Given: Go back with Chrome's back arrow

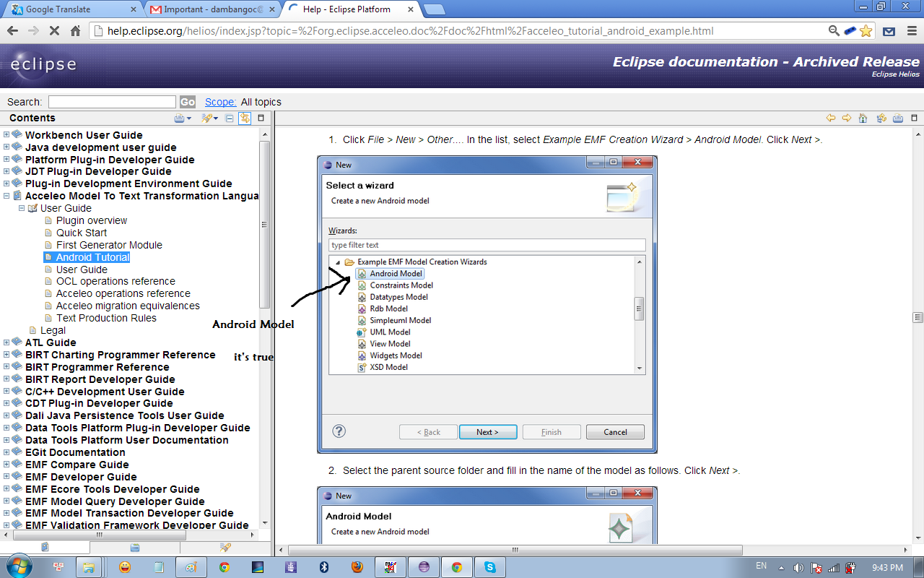Looking at the screenshot, I should (12, 31).
